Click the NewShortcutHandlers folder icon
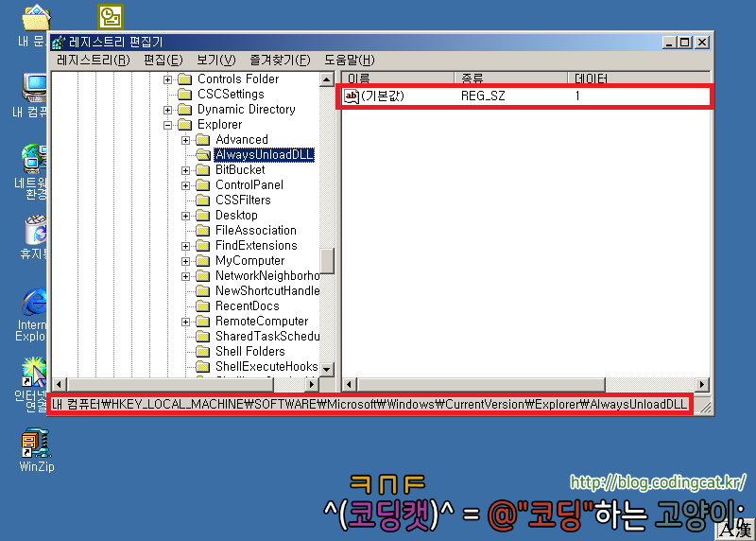This screenshot has height=541, width=756. point(203,291)
